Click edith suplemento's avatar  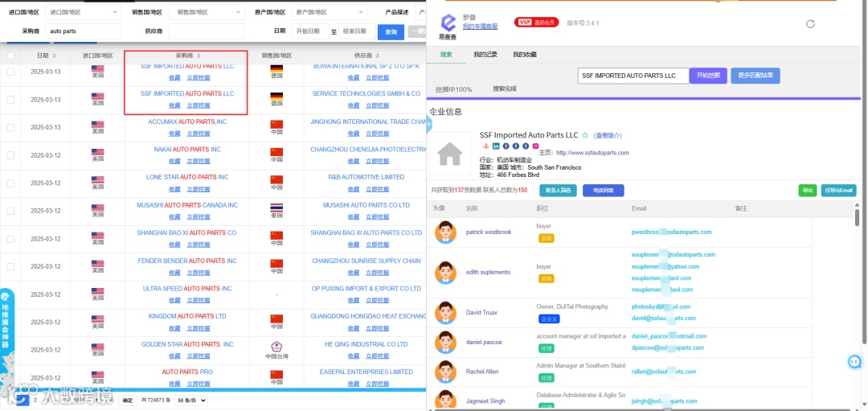[445, 273]
